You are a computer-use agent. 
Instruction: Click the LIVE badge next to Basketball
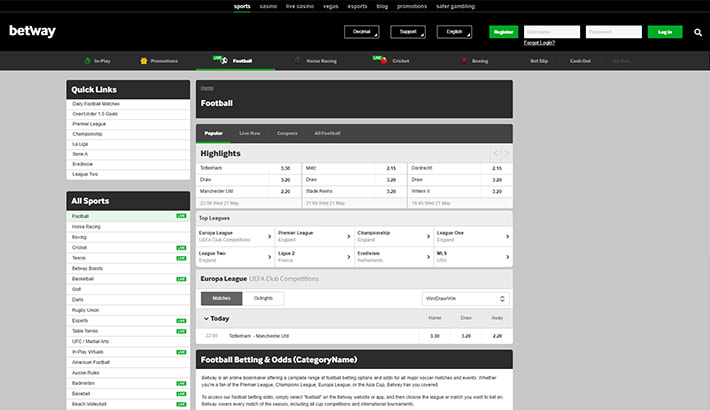click(181, 279)
